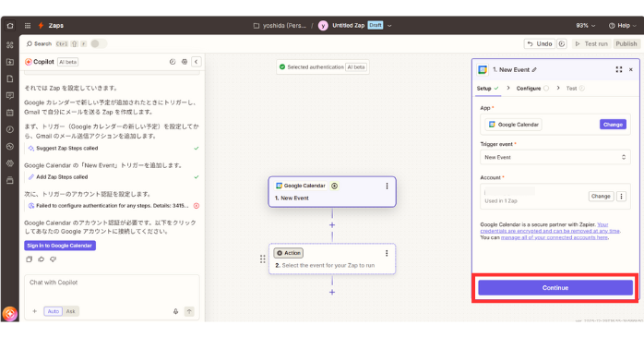This screenshot has height=337, width=644.
Task: Open the Tables file icon in left sidebar
Action: coord(10,78)
